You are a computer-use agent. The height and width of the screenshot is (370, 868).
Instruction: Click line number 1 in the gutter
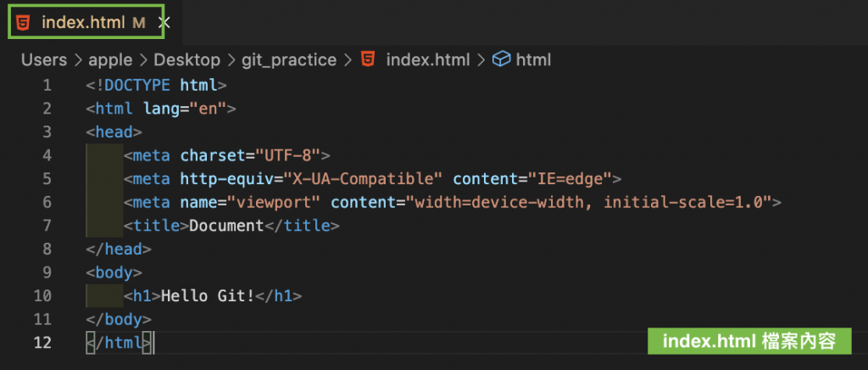(47, 86)
